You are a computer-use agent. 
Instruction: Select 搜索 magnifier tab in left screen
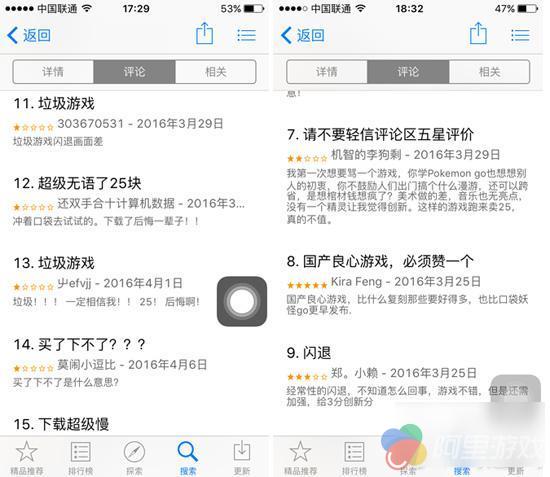pyautogui.click(x=188, y=458)
